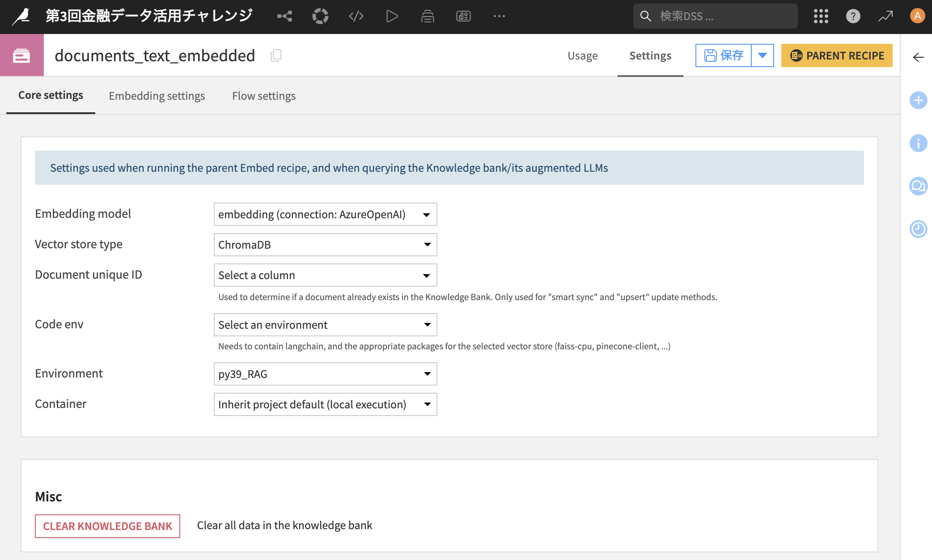Viewport: 932px width, 560px height.
Task: Click the PARENT RECIPE button
Action: point(836,55)
